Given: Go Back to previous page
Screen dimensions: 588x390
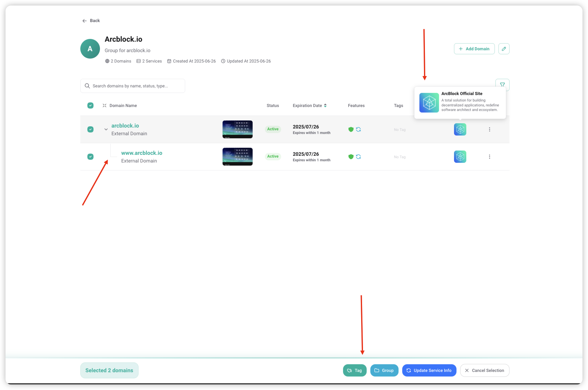Looking at the screenshot, I should (91, 21).
